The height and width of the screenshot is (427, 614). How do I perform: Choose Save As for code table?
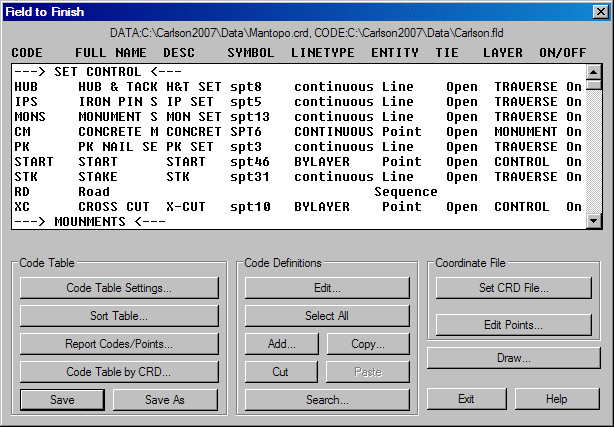[165, 400]
